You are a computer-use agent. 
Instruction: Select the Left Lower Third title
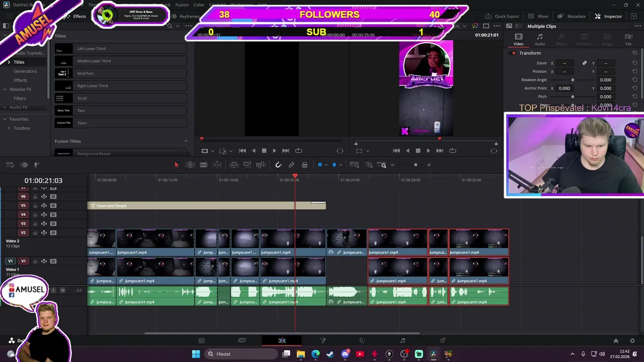[x=121, y=48]
